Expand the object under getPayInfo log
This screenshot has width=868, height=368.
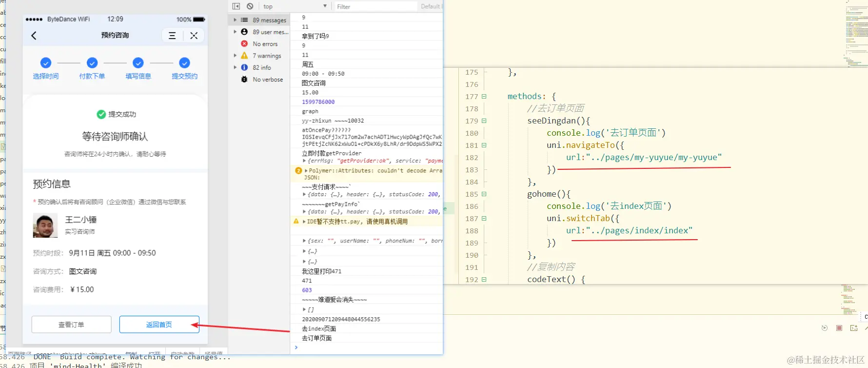pos(304,212)
